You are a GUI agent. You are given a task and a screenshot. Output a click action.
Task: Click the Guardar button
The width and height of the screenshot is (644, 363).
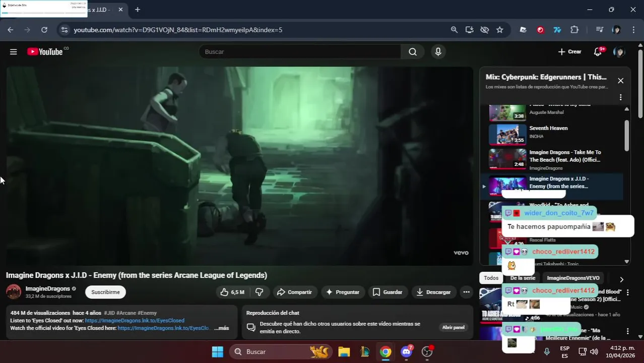(388, 292)
